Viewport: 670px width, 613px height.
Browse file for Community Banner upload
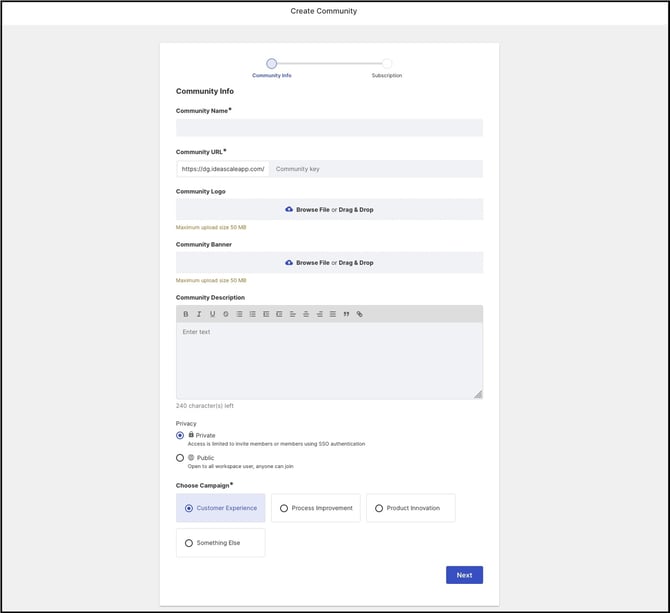pyautogui.click(x=329, y=262)
